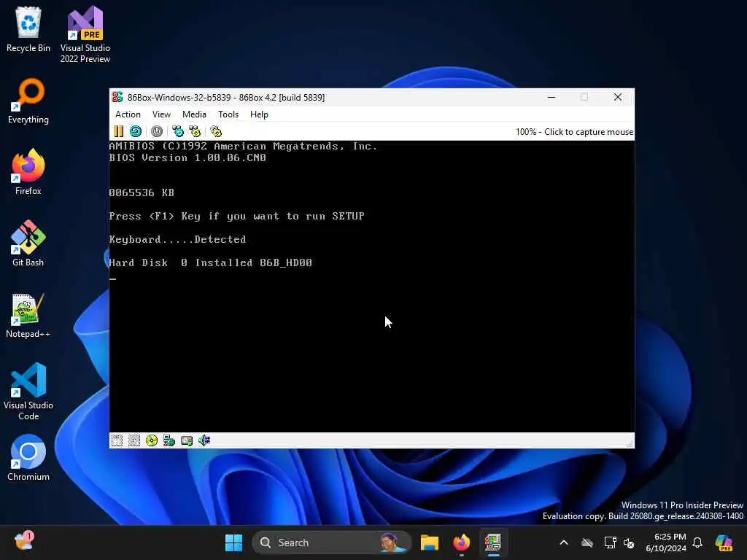Click the 86Box taskbar icon
This screenshot has width=747, height=560.
click(x=493, y=542)
